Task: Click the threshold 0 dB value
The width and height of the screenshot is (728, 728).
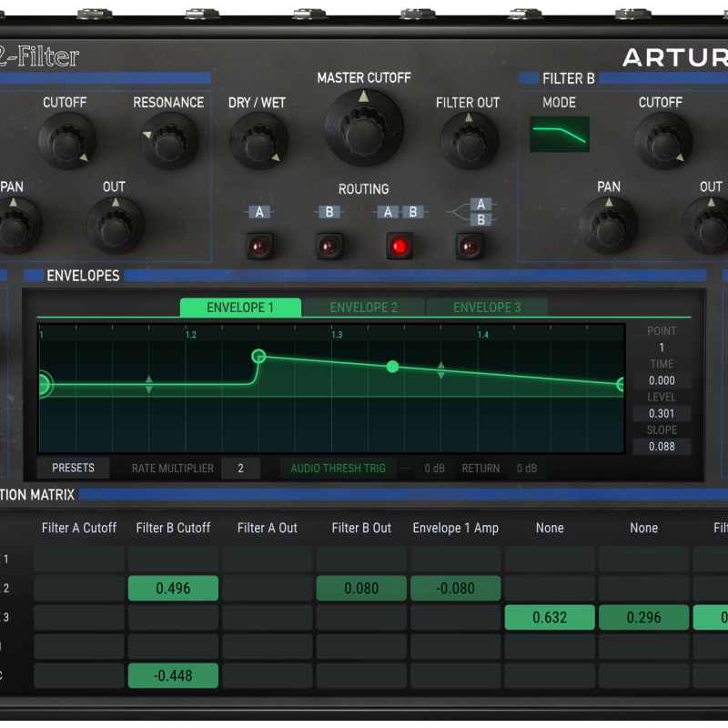Action: (435, 469)
